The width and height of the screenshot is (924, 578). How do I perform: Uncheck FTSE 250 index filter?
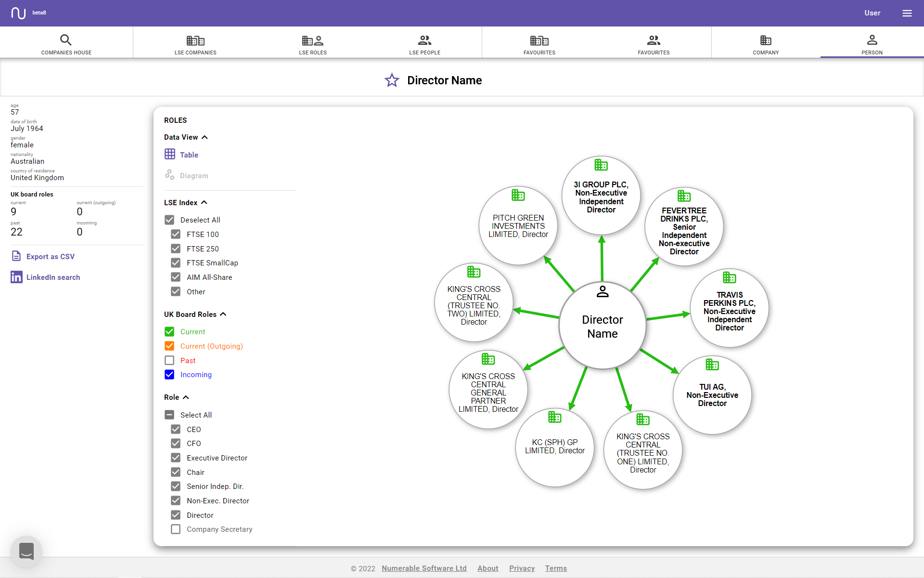(176, 249)
